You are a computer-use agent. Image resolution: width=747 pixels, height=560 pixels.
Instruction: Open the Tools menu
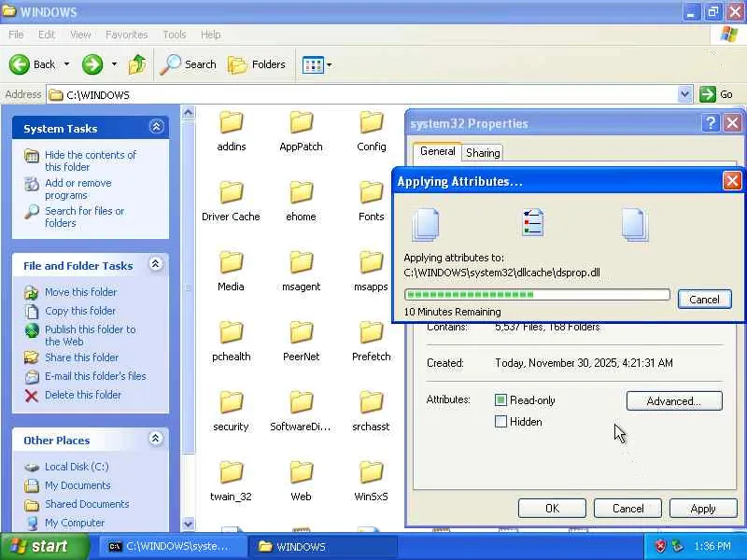175,35
